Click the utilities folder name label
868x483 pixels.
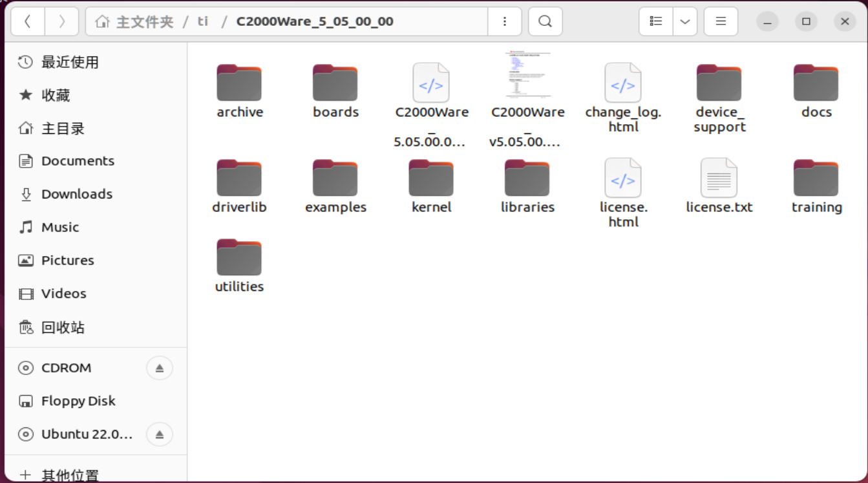[x=239, y=286]
